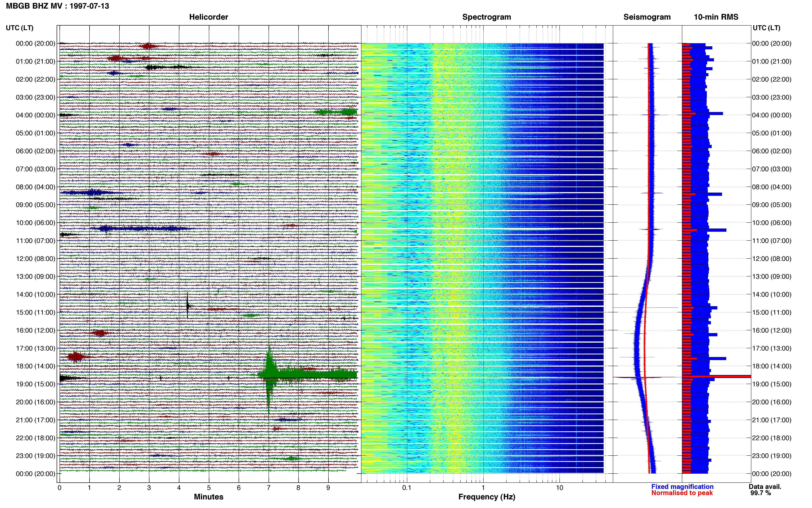This screenshot has width=812, height=508.
Task: Click '09:00 (05:00)' on the left time axis
Action: pos(36,205)
